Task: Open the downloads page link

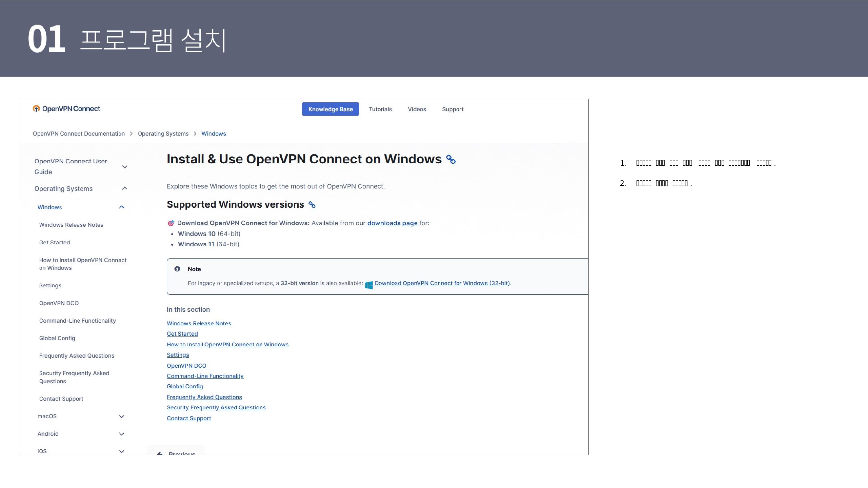Action: pyautogui.click(x=392, y=223)
